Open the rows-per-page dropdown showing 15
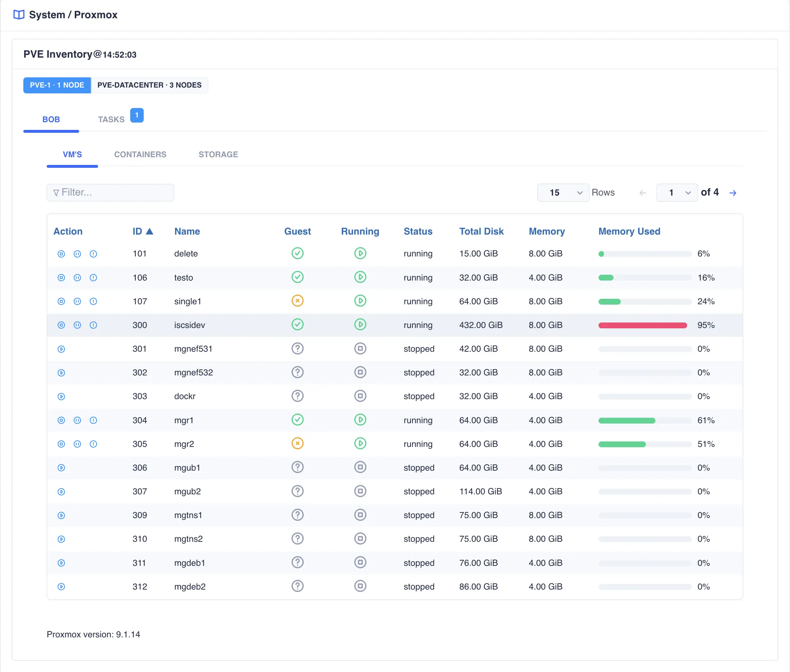 point(563,193)
